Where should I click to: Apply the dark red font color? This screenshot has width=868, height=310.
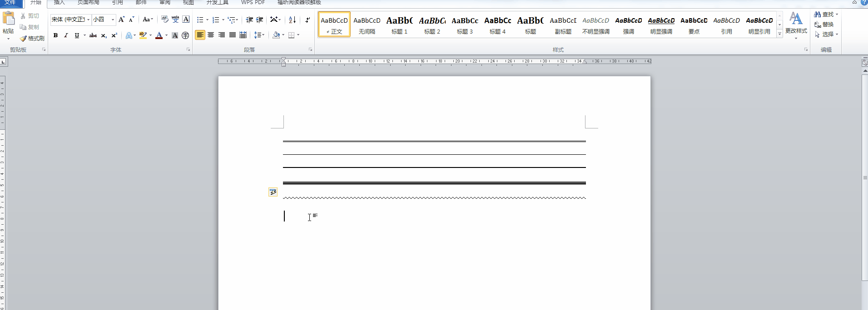[x=159, y=35]
